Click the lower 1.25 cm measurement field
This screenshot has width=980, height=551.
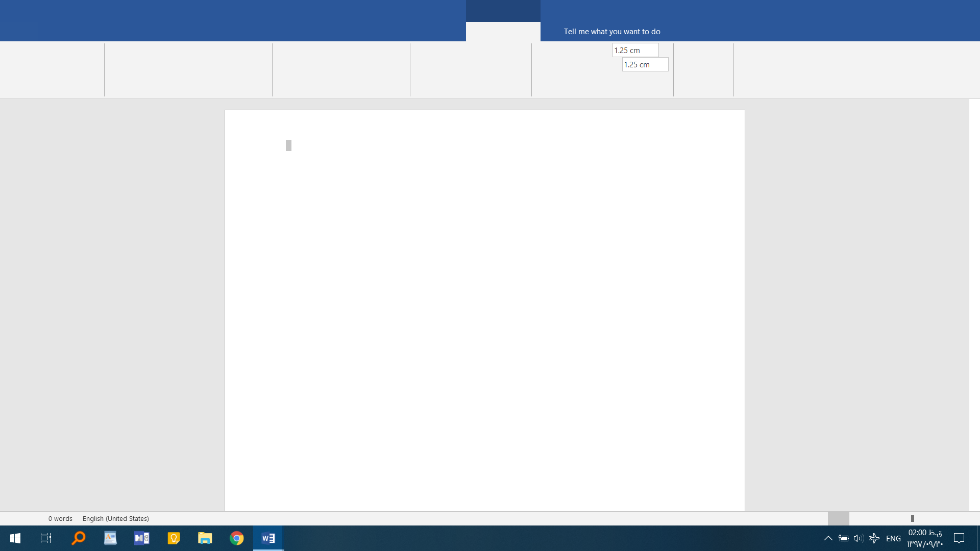(645, 64)
